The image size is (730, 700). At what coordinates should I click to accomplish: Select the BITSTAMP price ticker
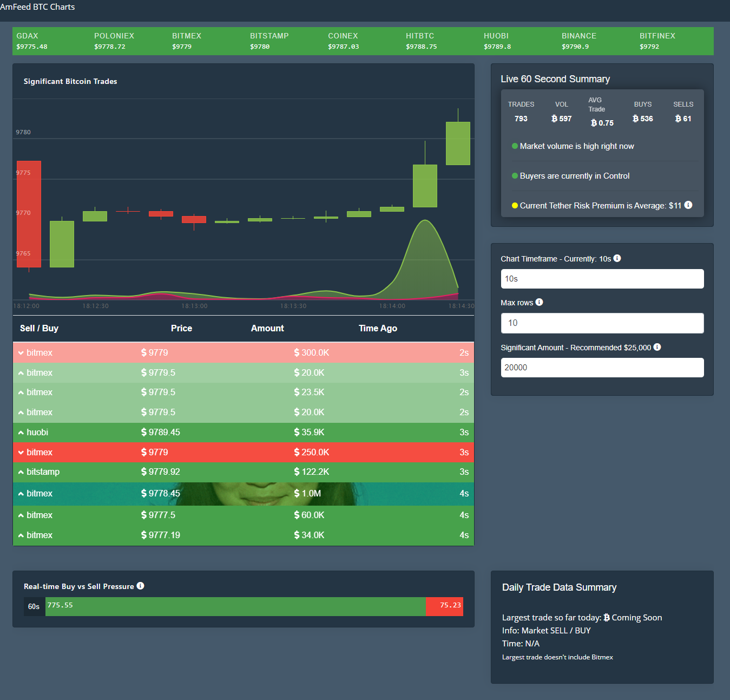(x=269, y=41)
